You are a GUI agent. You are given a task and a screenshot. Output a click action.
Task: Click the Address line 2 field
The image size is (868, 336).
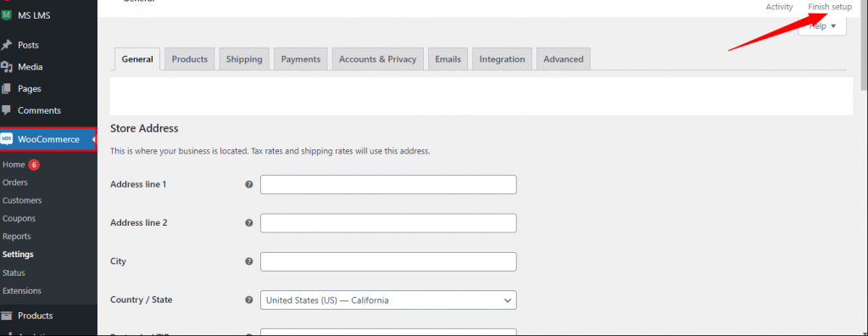pyautogui.click(x=388, y=223)
